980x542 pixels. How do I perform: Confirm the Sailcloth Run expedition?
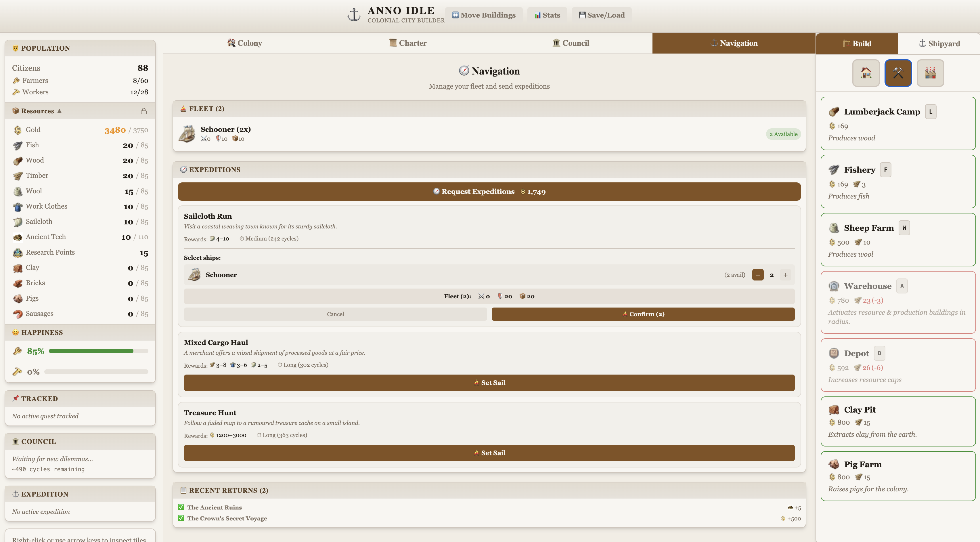[643, 314]
